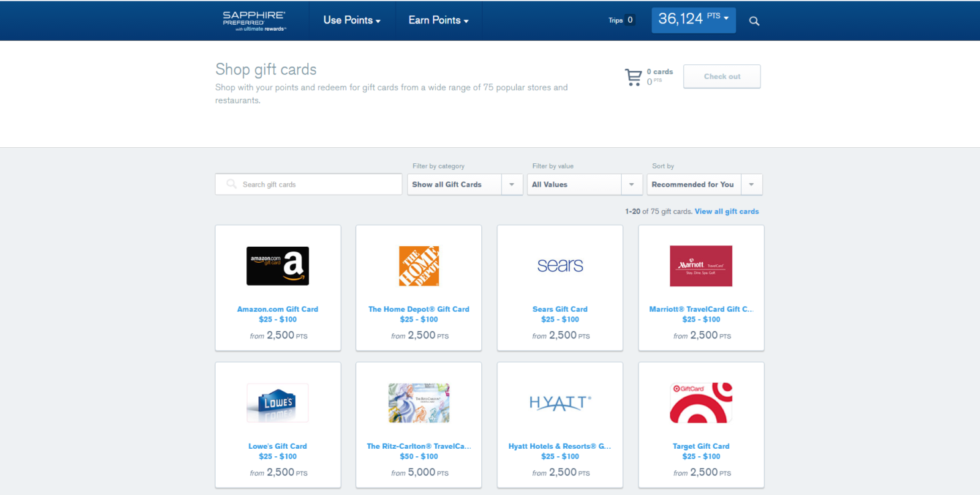Select The Home Depot logo image
Image resolution: width=980 pixels, height=495 pixels.
coord(419,266)
